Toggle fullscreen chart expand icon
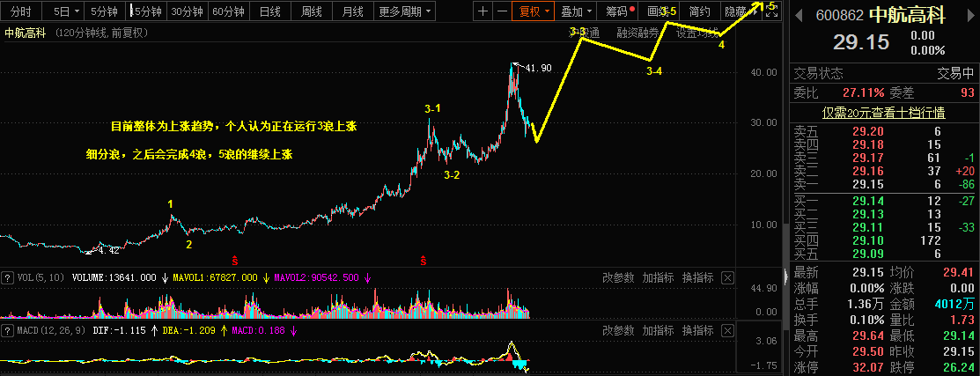Image resolution: width=980 pixels, height=376 pixels. [x=772, y=11]
